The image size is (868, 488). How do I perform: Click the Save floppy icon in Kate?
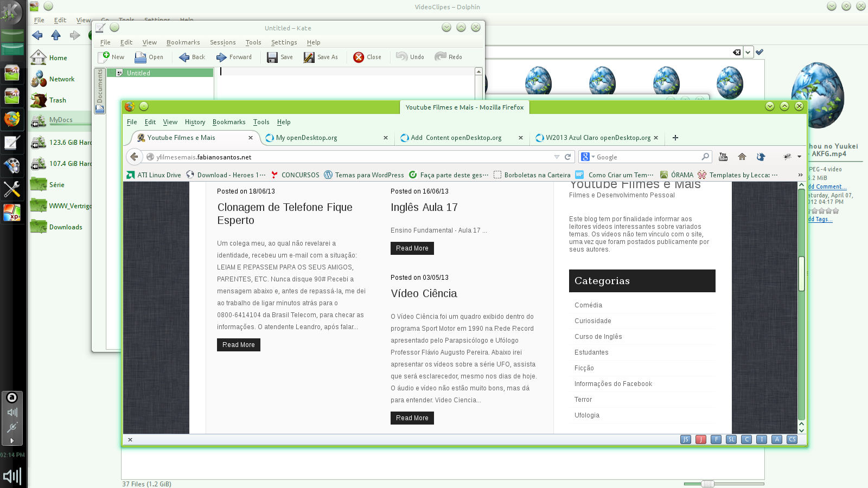(272, 57)
